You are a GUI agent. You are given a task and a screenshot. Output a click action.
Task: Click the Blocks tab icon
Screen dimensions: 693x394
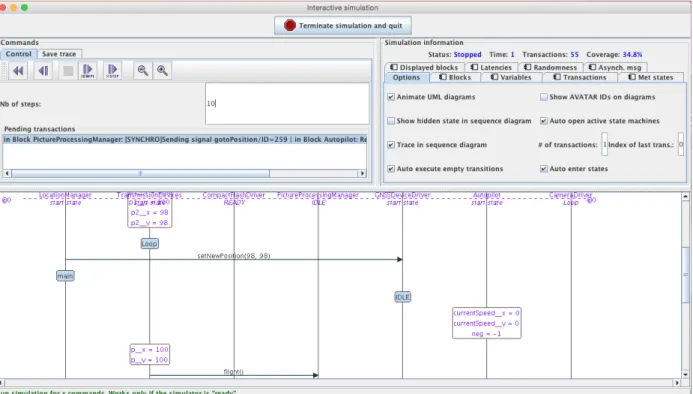click(x=442, y=77)
